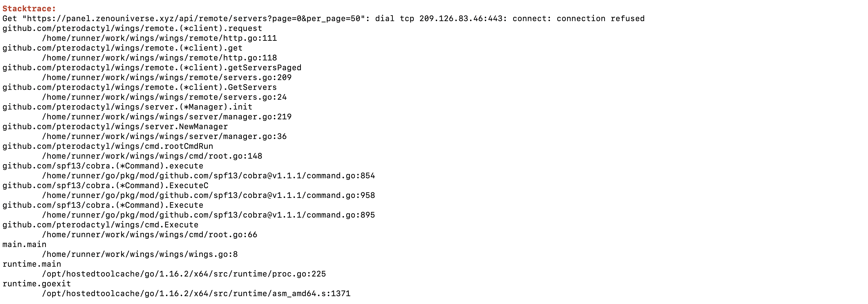The height and width of the screenshot is (304, 868).
Task: Click the cmd/root.go:148 file path
Action: [x=152, y=156]
